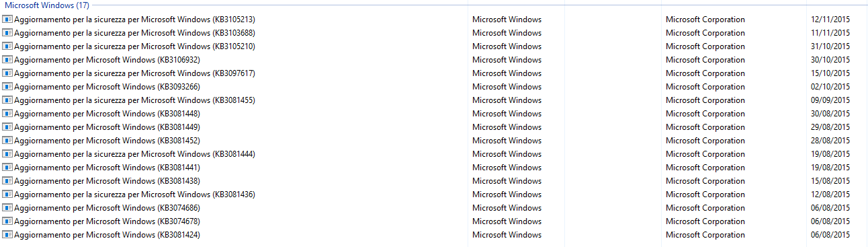The height and width of the screenshot is (247, 868).
Task: Click the update icon for KB3074678
Action: coord(7,221)
